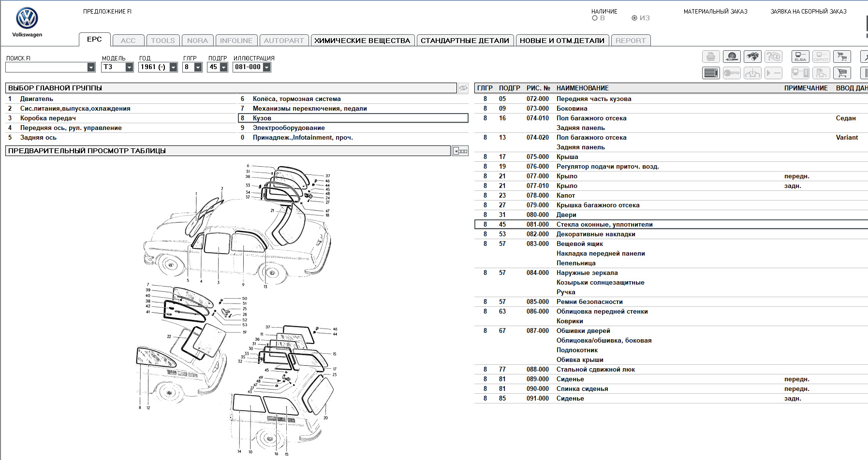Screen dimensions: 868x460
Task: Click the table preview layout icon
Action: pyautogui.click(x=460, y=151)
